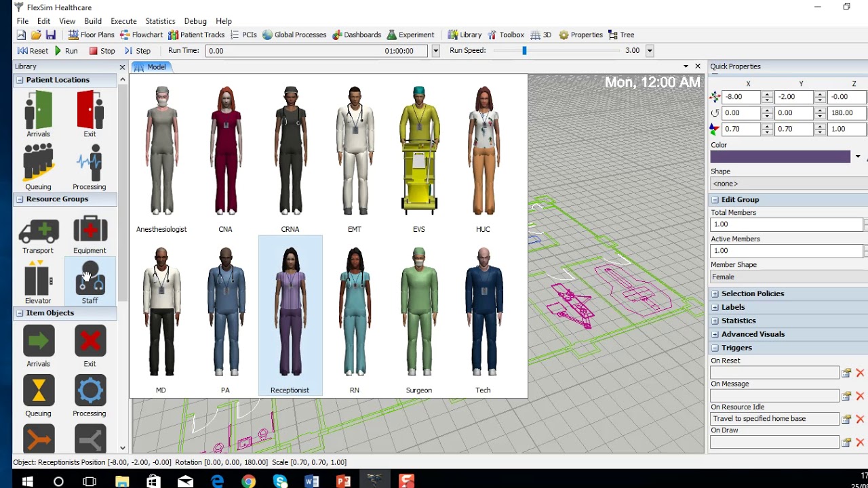
Task: Open the Dashboards tool
Action: (x=357, y=35)
